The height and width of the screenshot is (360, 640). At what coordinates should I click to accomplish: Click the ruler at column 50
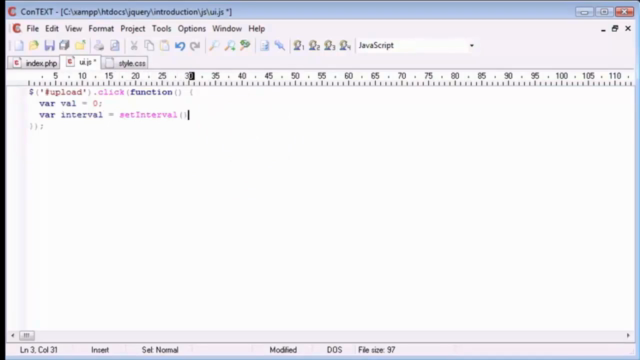[295, 76]
